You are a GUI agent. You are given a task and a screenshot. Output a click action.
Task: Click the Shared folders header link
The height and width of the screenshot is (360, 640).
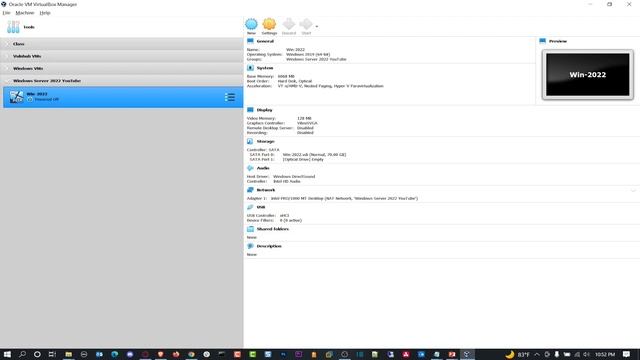tap(273, 229)
